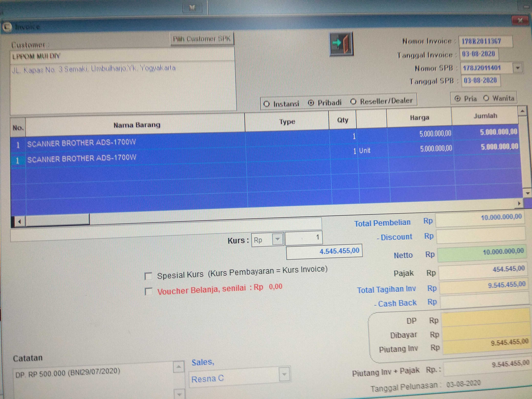Select the Reseller/Dealer radio option
Screen dimensions: 532x399
(x=353, y=102)
